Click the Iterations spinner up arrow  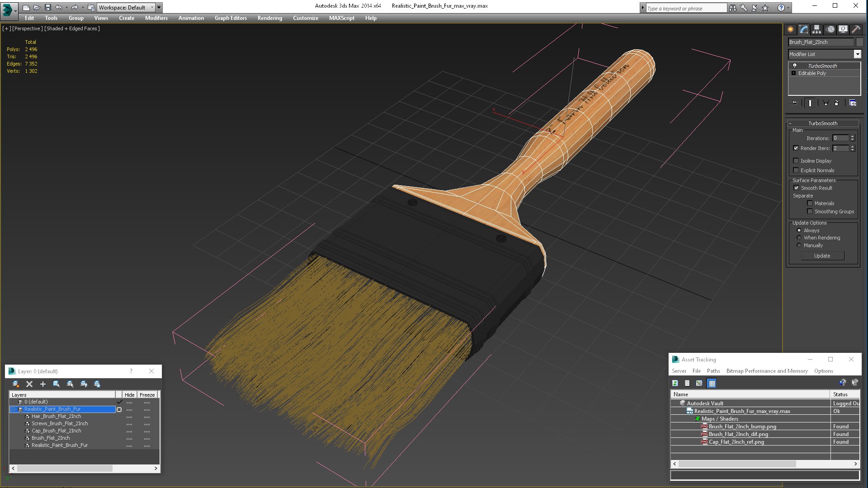click(x=853, y=136)
